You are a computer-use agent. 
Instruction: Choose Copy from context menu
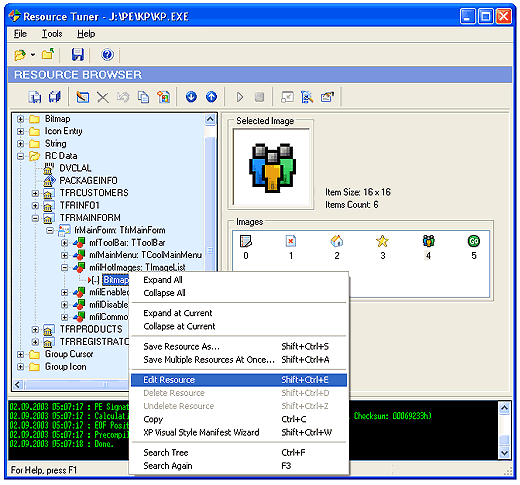(239, 419)
